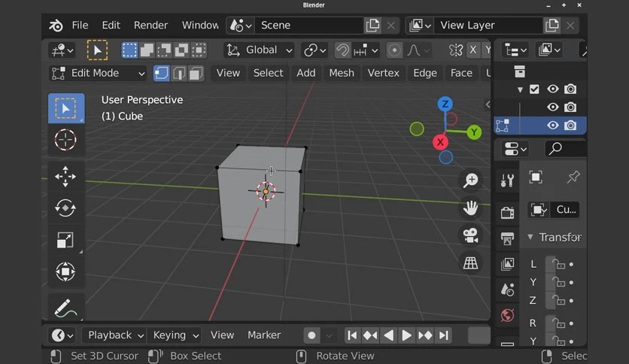629x364 pixels.
Task: Toggle the collection exclude checkbox
Action: pos(534,89)
